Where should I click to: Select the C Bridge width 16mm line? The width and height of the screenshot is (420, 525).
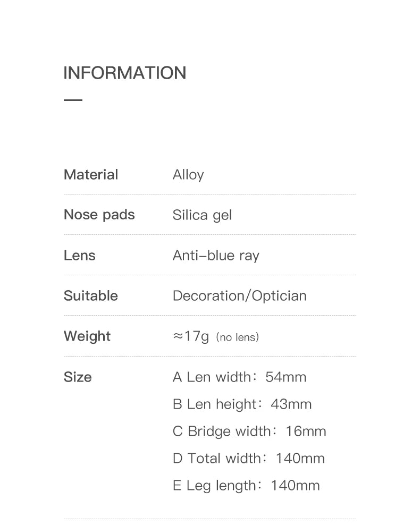(x=249, y=431)
